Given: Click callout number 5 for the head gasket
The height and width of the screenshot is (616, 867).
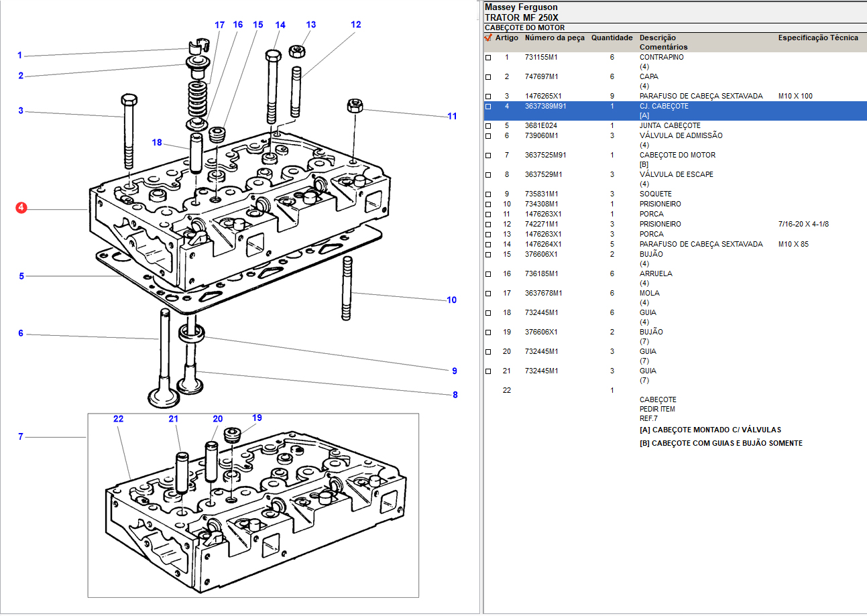Looking at the screenshot, I should pyautogui.click(x=21, y=276).
